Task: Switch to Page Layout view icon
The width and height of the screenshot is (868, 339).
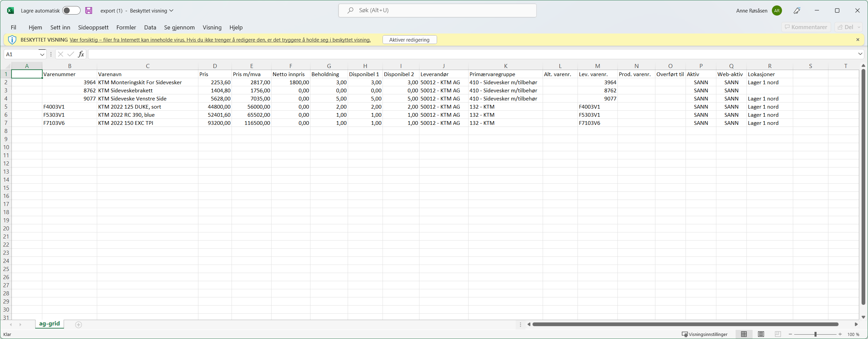Action: tap(761, 334)
